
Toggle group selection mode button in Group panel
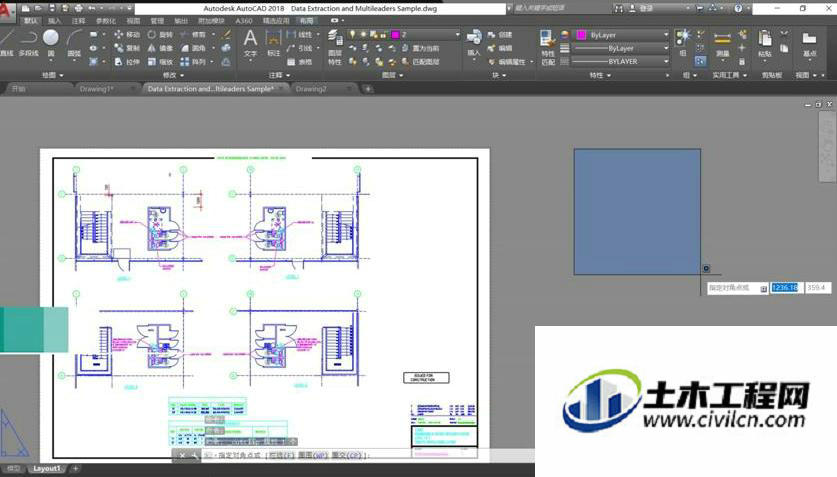[x=700, y=61]
